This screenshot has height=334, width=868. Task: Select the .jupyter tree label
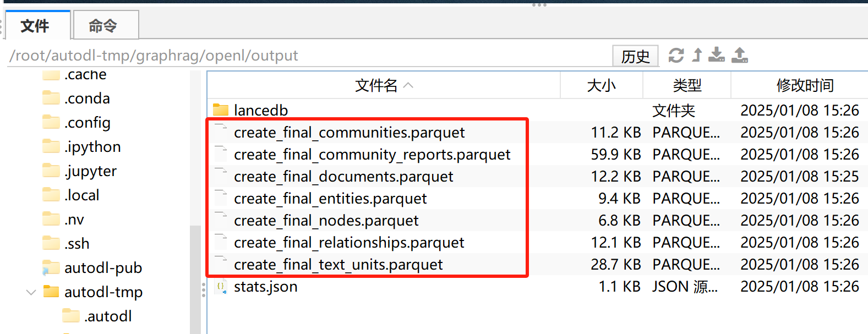(90, 171)
